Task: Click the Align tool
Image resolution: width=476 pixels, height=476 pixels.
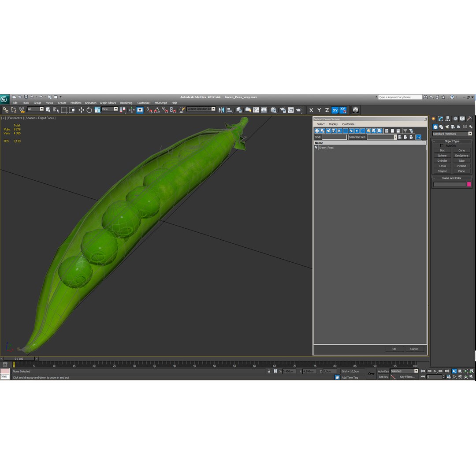Action: tap(230, 110)
